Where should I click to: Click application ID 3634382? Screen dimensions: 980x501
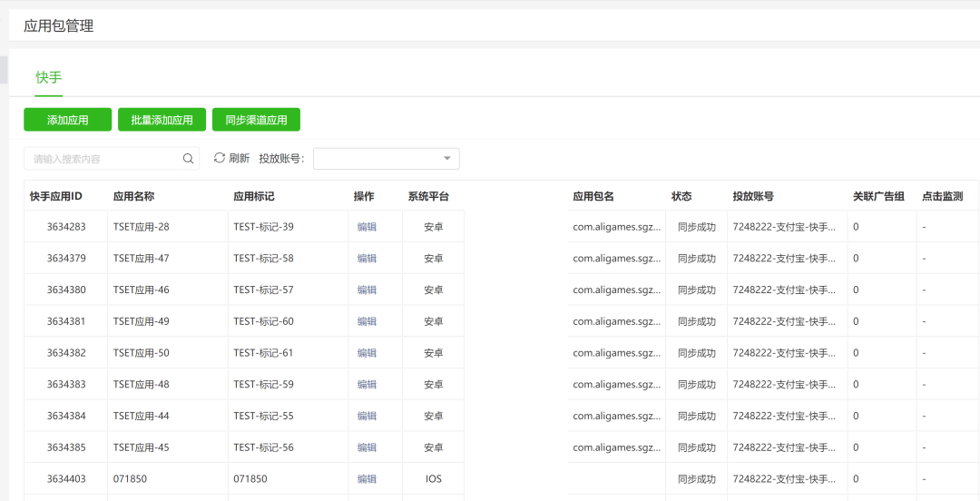tap(66, 353)
